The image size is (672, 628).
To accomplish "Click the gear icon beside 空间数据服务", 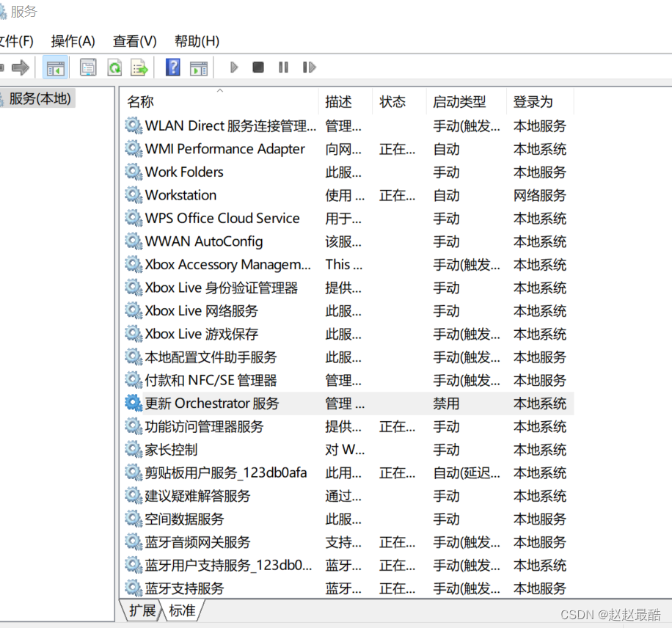I will [134, 519].
